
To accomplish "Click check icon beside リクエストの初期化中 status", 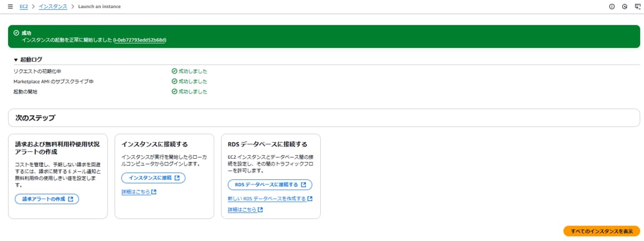I will pyautogui.click(x=174, y=72).
